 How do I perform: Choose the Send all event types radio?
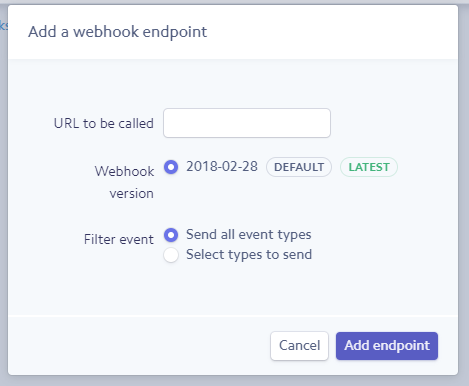(171, 235)
